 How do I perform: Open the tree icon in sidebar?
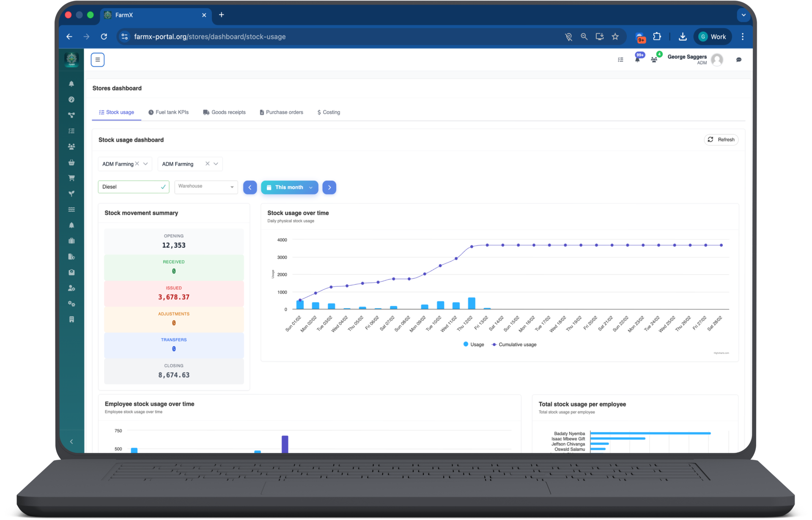click(71, 225)
